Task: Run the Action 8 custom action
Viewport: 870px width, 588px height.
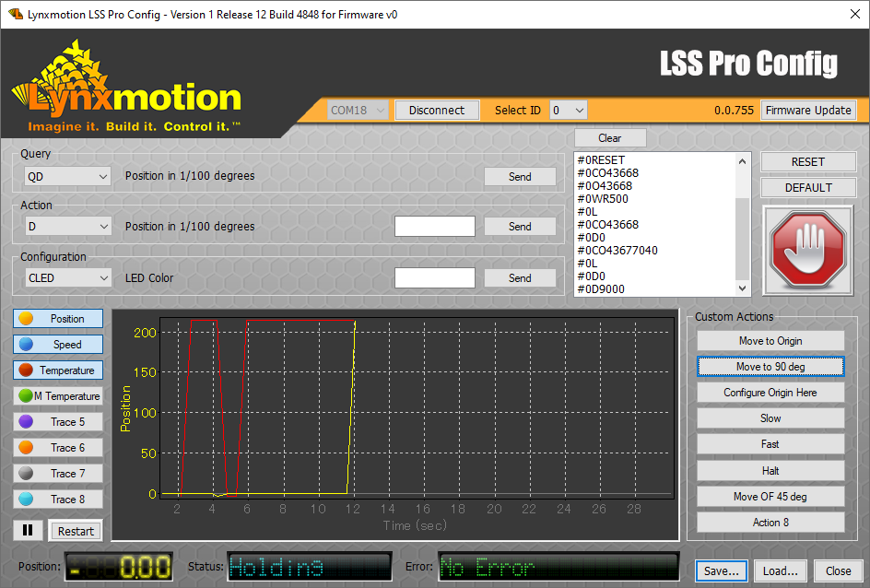Action: [x=770, y=522]
